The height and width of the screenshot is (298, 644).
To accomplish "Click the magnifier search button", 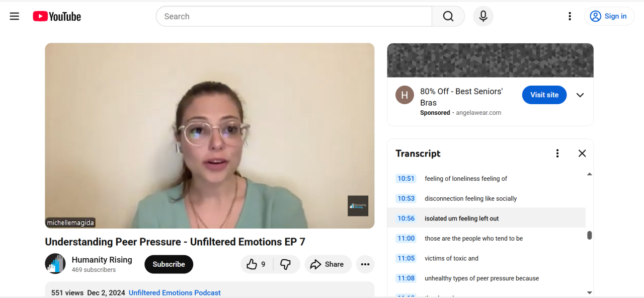I will [448, 16].
